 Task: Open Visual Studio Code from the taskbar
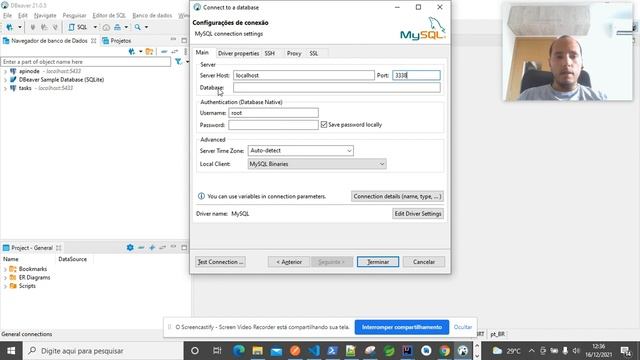[314, 351]
